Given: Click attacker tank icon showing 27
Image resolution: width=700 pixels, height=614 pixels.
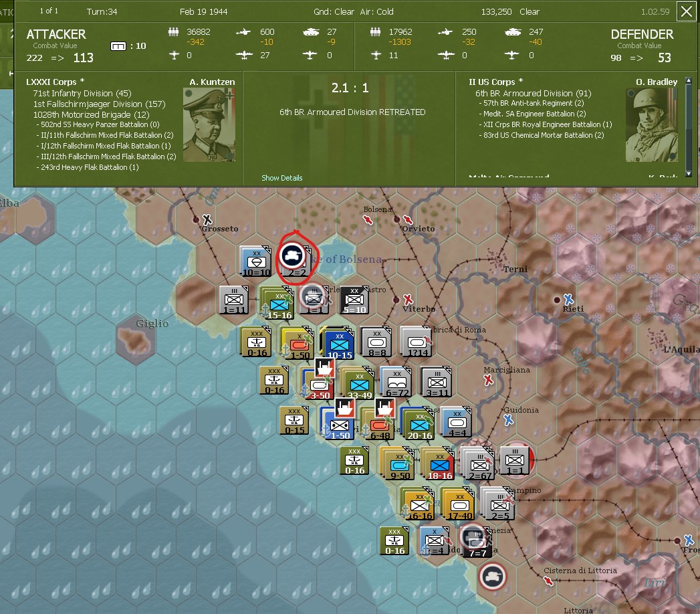Looking at the screenshot, I should [310, 31].
